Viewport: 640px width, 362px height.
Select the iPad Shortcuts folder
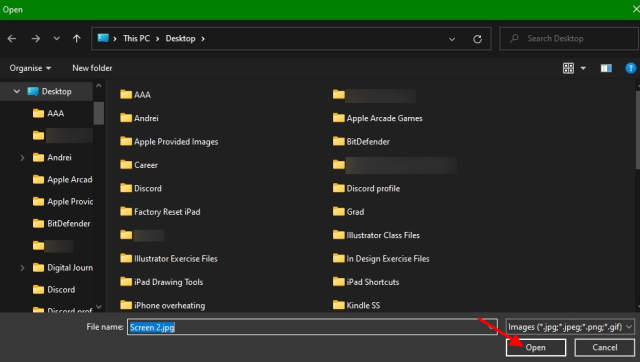[x=366, y=282]
